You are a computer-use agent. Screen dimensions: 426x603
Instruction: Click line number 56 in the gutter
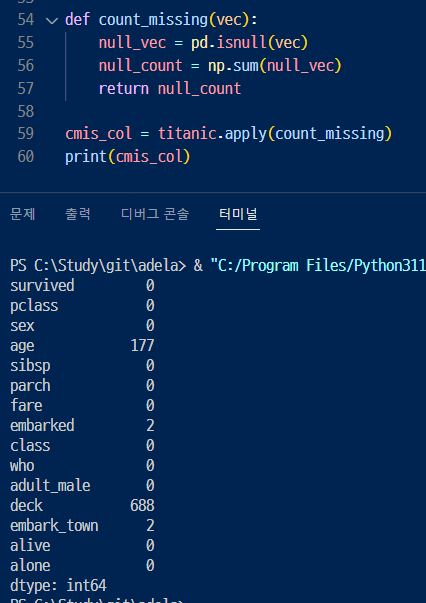point(25,66)
